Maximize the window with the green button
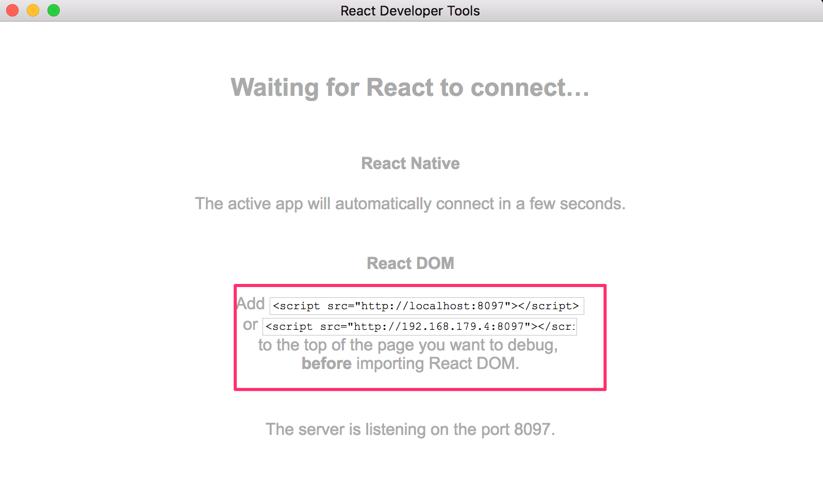This screenshot has width=823, height=504. (x=54, y=10)
